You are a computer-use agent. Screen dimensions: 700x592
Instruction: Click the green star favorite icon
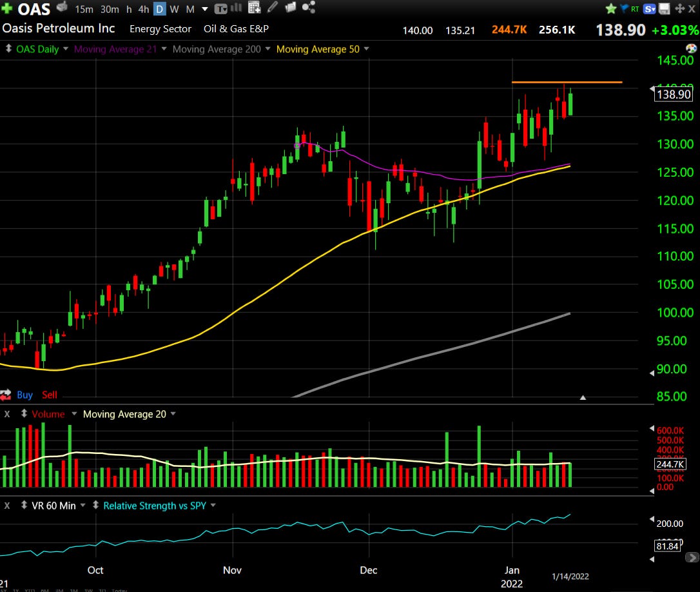click(x=611, y=8)
